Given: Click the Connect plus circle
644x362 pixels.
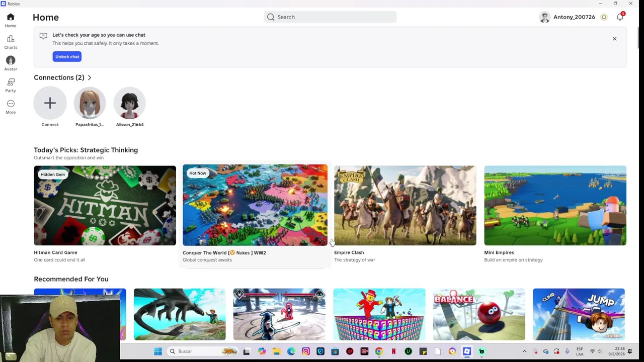Looking at the screenshot, I should 50,103.
